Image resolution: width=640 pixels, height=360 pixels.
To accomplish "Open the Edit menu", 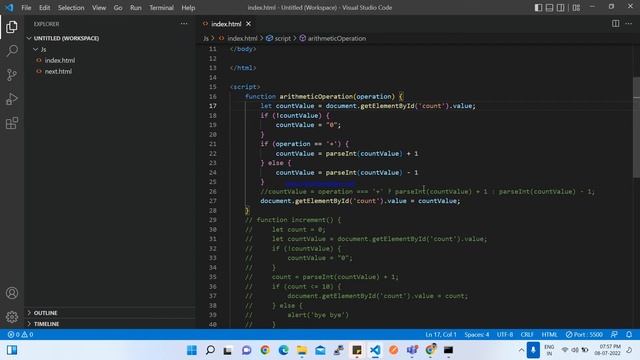I will [x=44, y=8].
